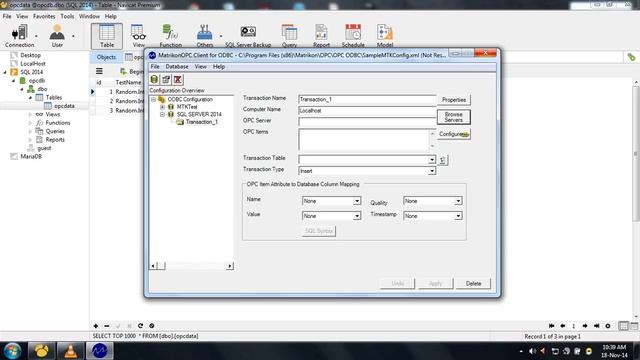This screenshot has width=640, height=360.
Task: Click the Delete button in MatrikonOPC
Action: pos(473,284)
